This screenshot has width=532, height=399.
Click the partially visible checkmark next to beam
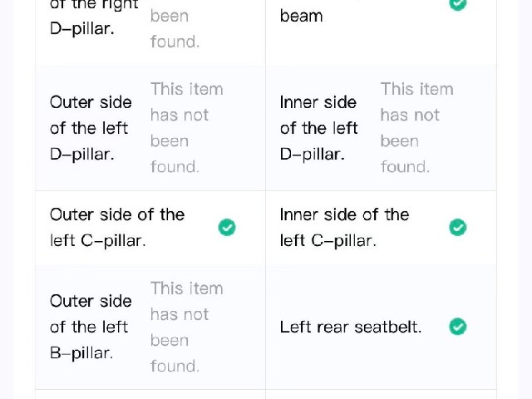coord(458,5)
